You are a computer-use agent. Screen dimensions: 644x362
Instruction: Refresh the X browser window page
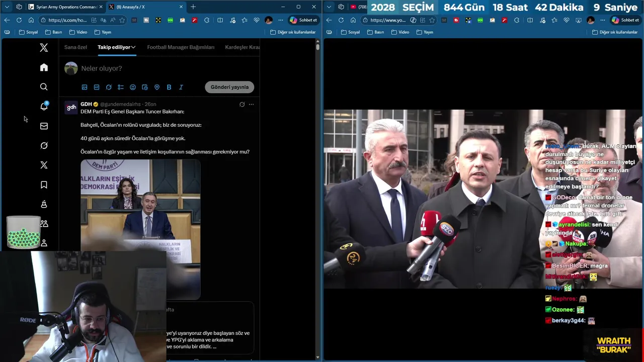pos(19,20)
